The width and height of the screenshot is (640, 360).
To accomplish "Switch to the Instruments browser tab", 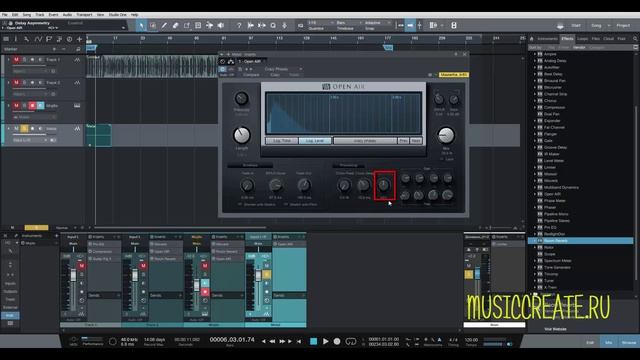I will click(547, 39).
